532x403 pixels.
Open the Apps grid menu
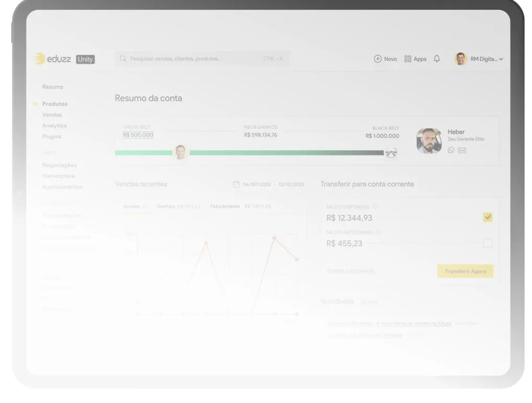tap(415, 59)
